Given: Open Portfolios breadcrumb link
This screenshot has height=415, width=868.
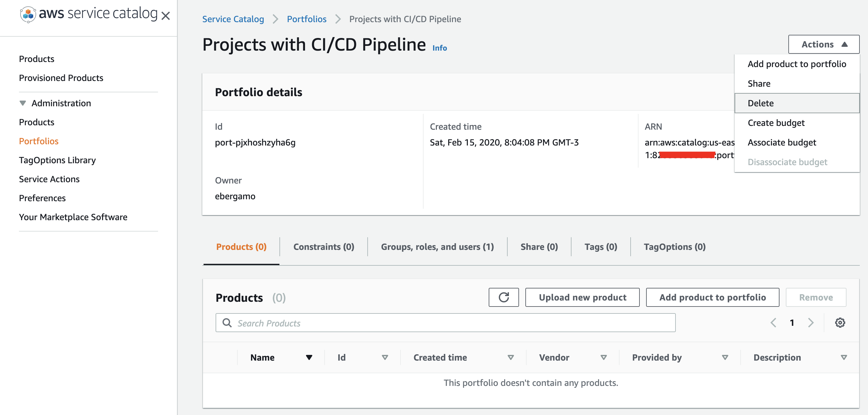Looking at the screenshot, I should tap(306, 19).
